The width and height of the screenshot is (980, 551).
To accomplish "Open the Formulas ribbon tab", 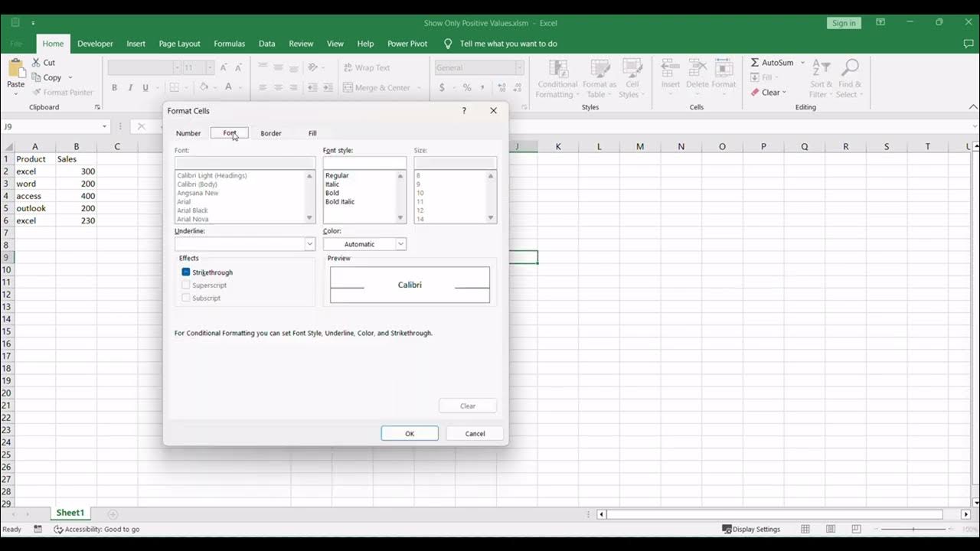I will 230,44.
